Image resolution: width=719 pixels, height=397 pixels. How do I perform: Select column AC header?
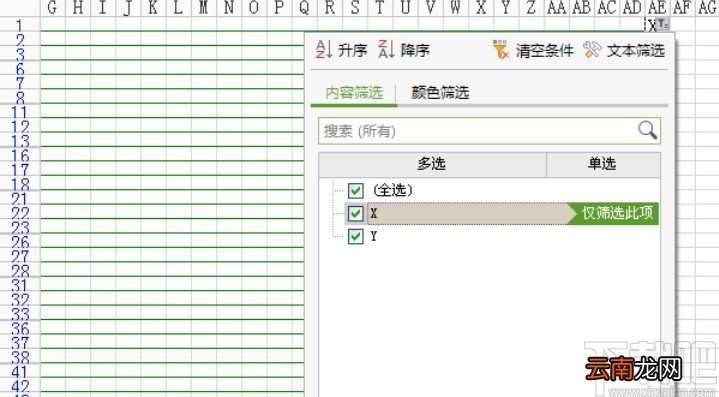pyautogui.click(x=606, y=8)
